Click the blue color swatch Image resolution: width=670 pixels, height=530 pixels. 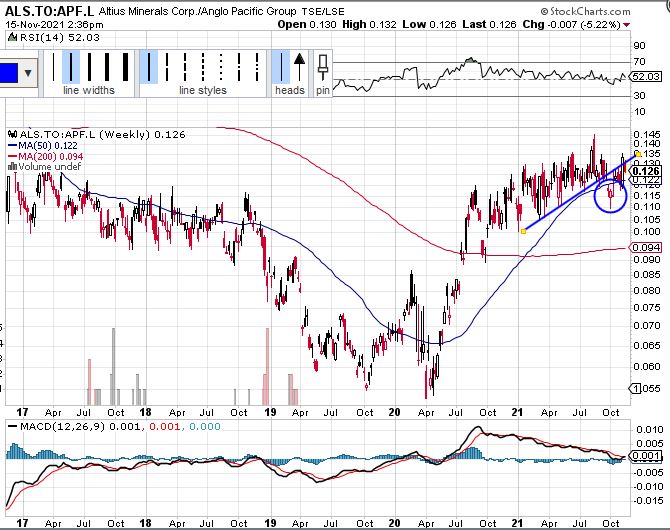pos(8,72)
